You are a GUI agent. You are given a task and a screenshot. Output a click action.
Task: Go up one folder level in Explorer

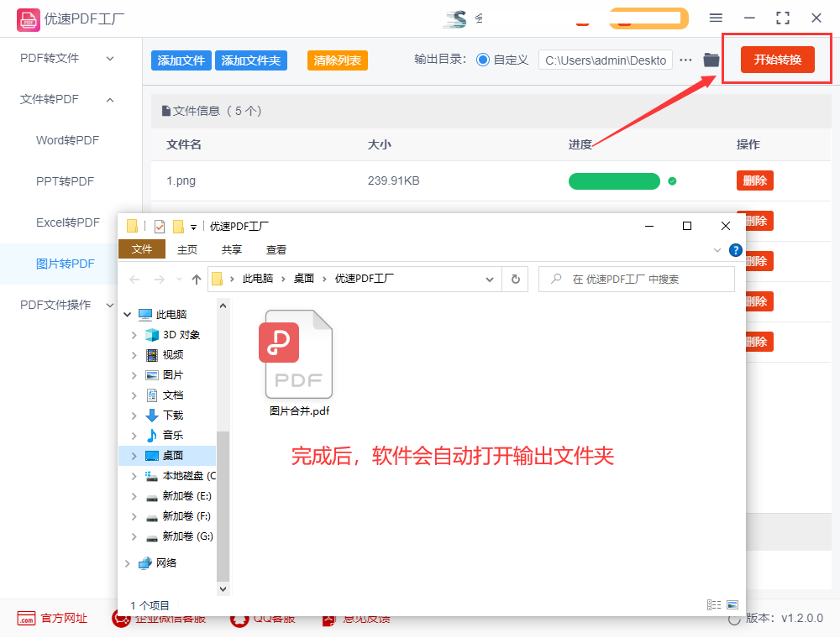coord(197,279)
